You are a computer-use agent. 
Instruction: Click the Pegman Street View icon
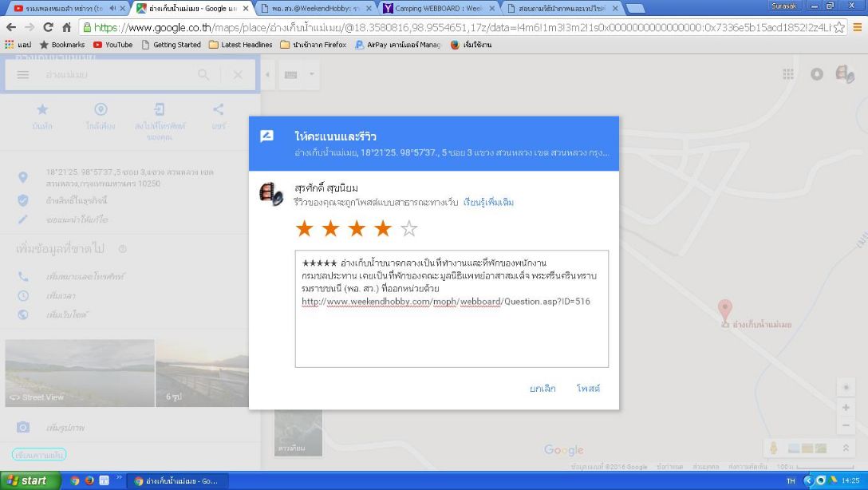tap(774, 448)
